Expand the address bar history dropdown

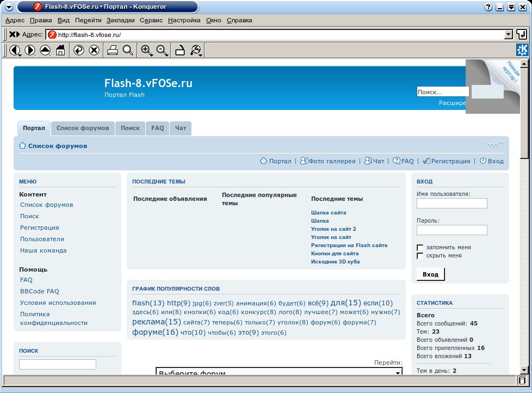(509, 34)
